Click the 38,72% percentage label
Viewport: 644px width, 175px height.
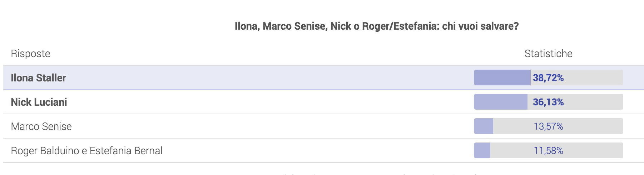click(x=548, y=78)
